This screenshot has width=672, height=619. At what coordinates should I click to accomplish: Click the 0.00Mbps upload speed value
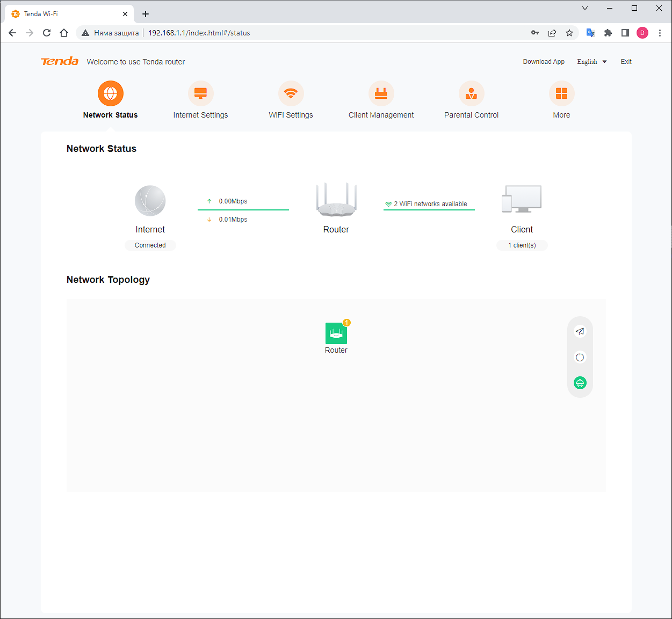point(233,201)
